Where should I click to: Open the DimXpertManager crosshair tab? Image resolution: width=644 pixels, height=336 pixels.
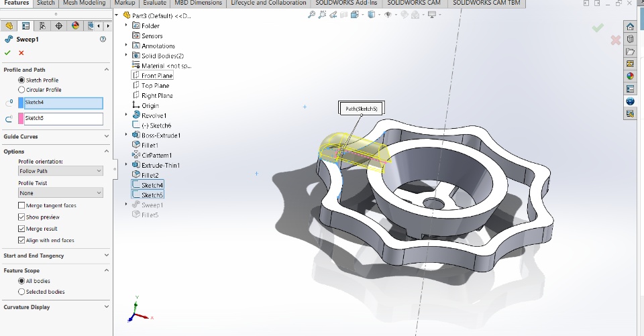point(59,26)
